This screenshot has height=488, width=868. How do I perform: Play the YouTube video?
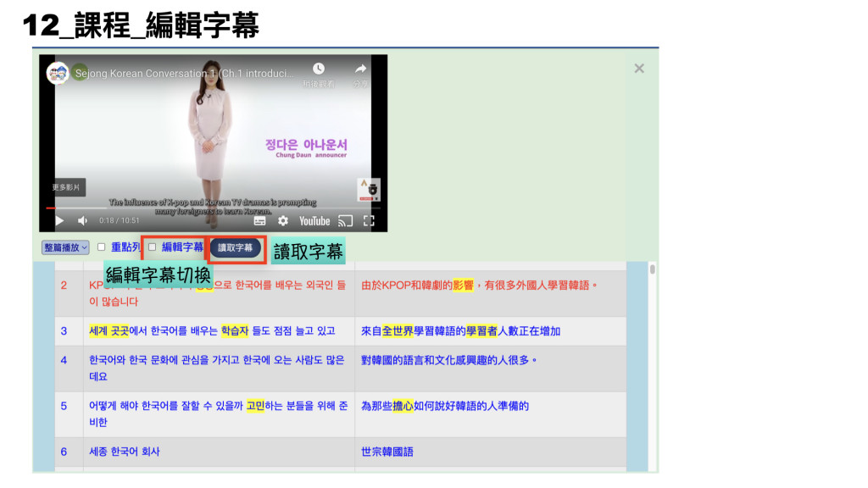[59, 221]
